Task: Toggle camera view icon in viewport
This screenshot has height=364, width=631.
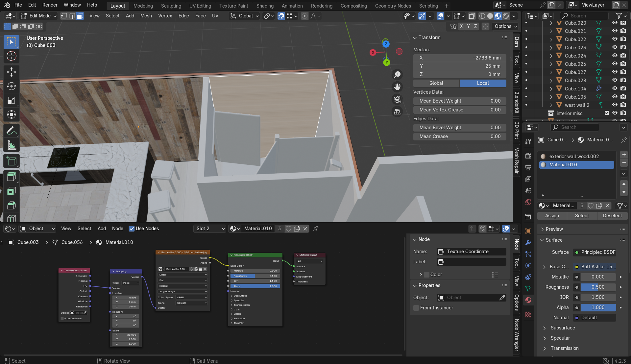Action: 397,99
